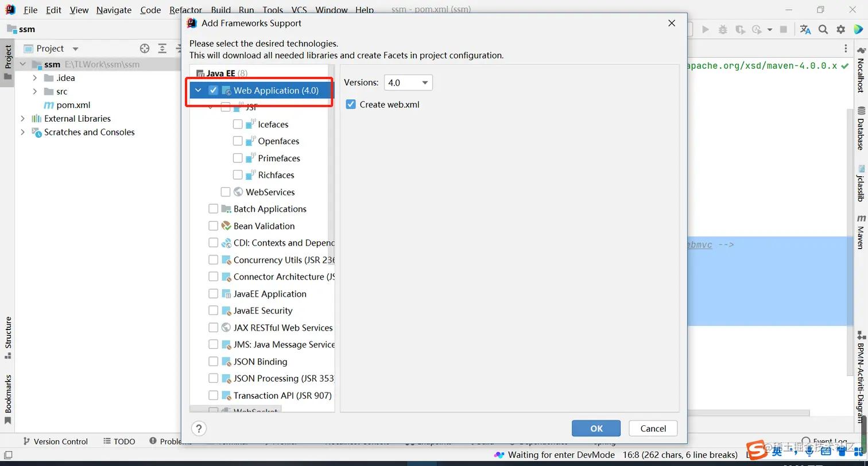Open IDE settings gear icon

[x=840, y=29]
